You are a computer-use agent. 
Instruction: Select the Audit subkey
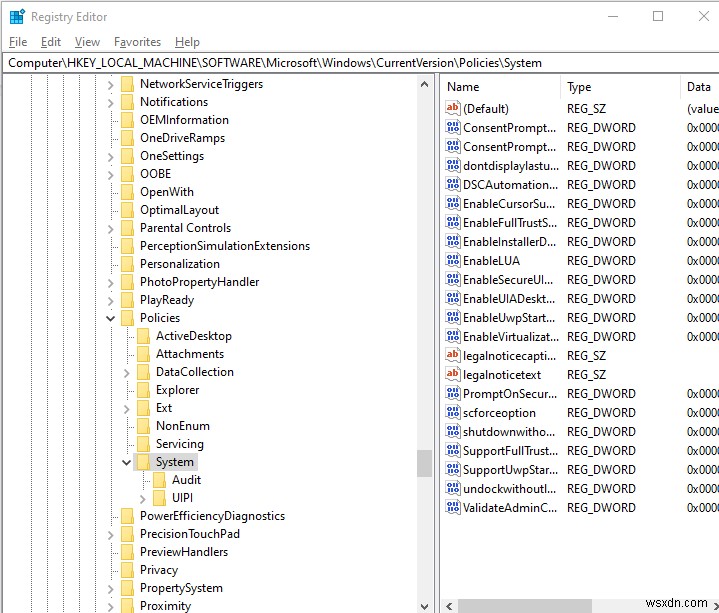click(x=186, y=480)
